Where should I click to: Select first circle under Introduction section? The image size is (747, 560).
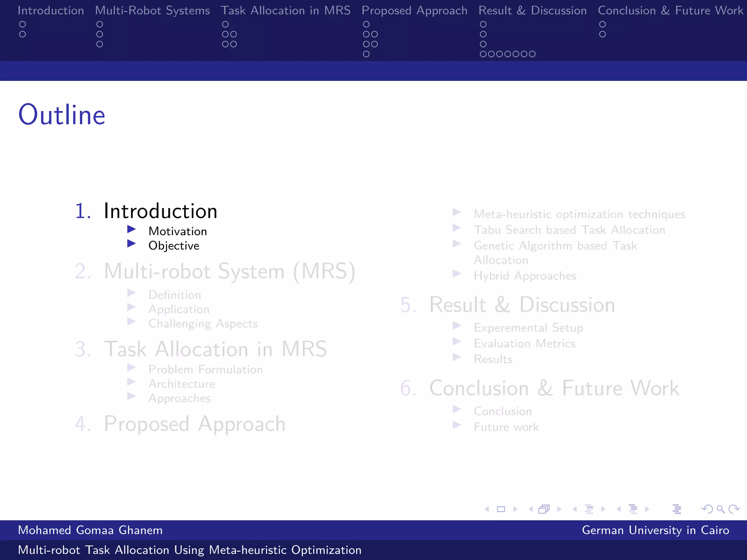pos(23,24)
